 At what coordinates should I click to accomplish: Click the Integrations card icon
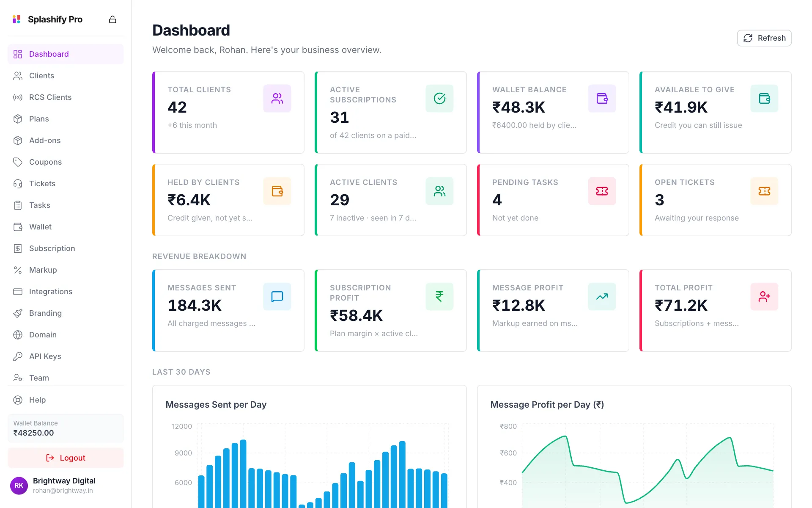click(x=18, y=292)
